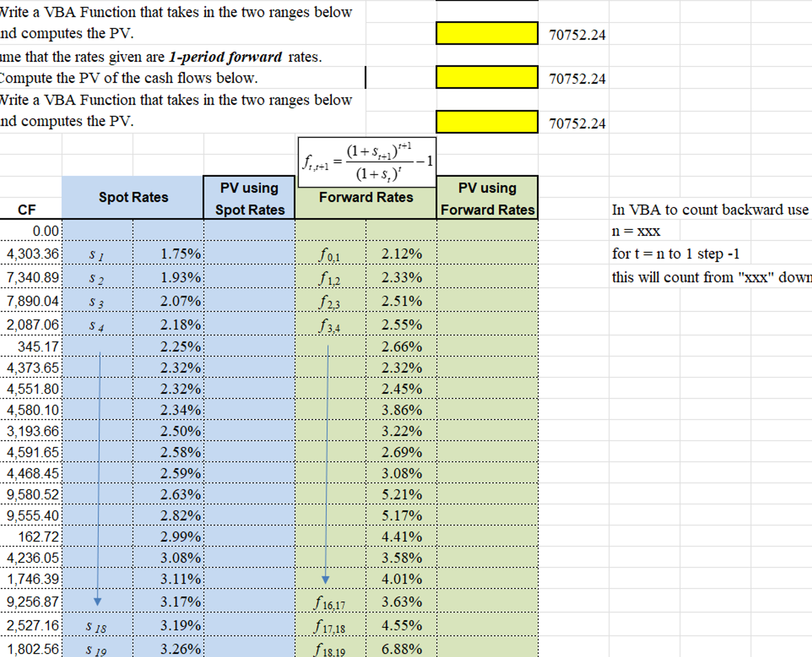Click the cash flow value 9,580.52

click(x=33, y=494)
